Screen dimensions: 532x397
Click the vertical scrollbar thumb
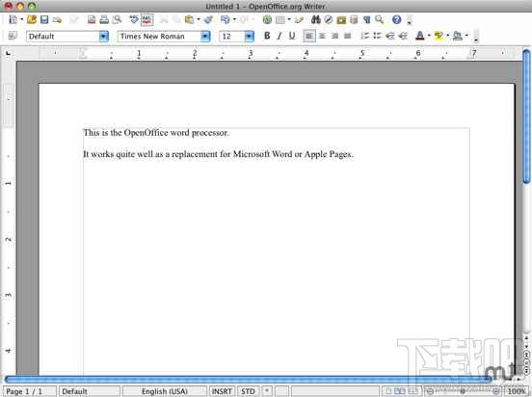(x=526, y=117)
